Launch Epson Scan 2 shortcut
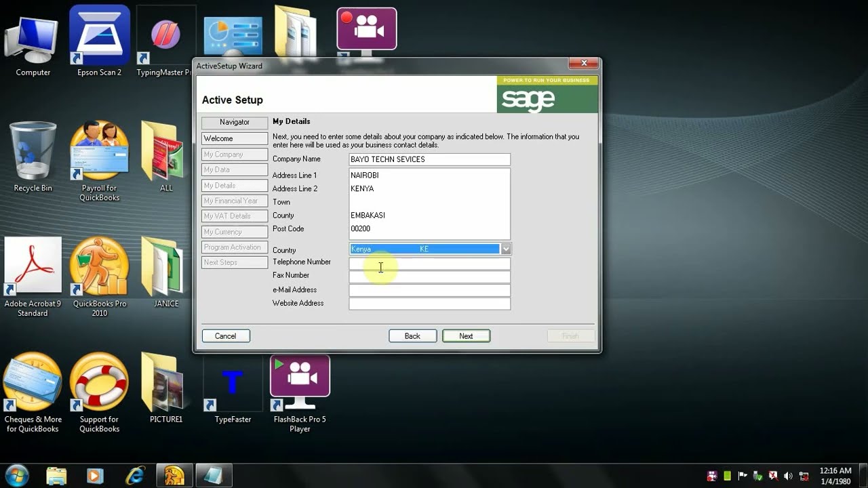Image resolution: width=868 pixels, height=488 pixels. (99, 42)
